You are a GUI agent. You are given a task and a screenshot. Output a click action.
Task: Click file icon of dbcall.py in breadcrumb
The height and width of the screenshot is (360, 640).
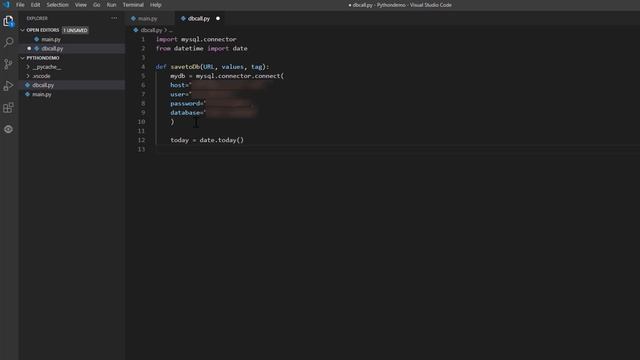[x=136, y=30]
